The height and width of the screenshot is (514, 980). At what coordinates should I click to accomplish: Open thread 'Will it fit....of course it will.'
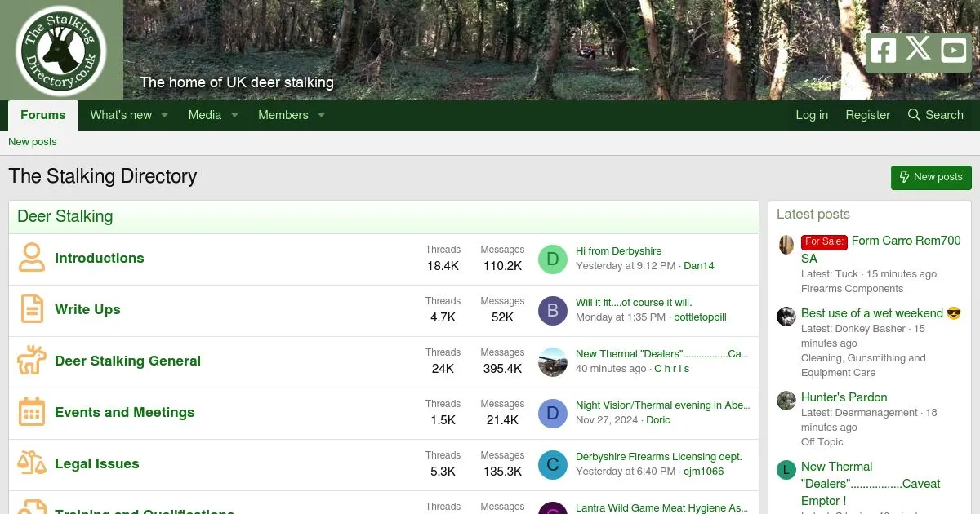point(634,303)
